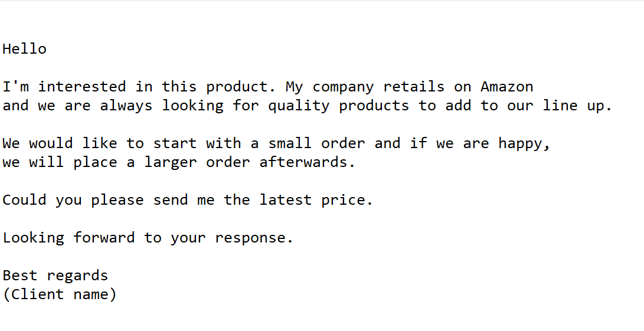Click the word "Could" starting the request

coord(24,200)
